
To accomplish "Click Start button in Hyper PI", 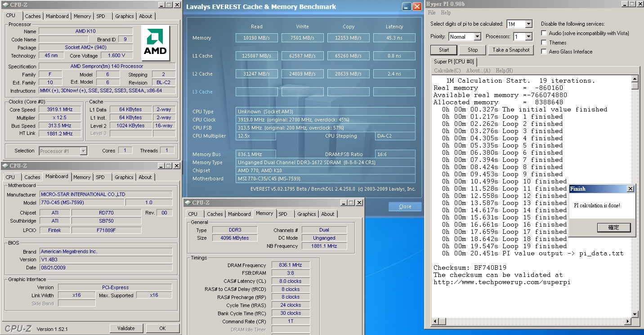I will (444, 50).
